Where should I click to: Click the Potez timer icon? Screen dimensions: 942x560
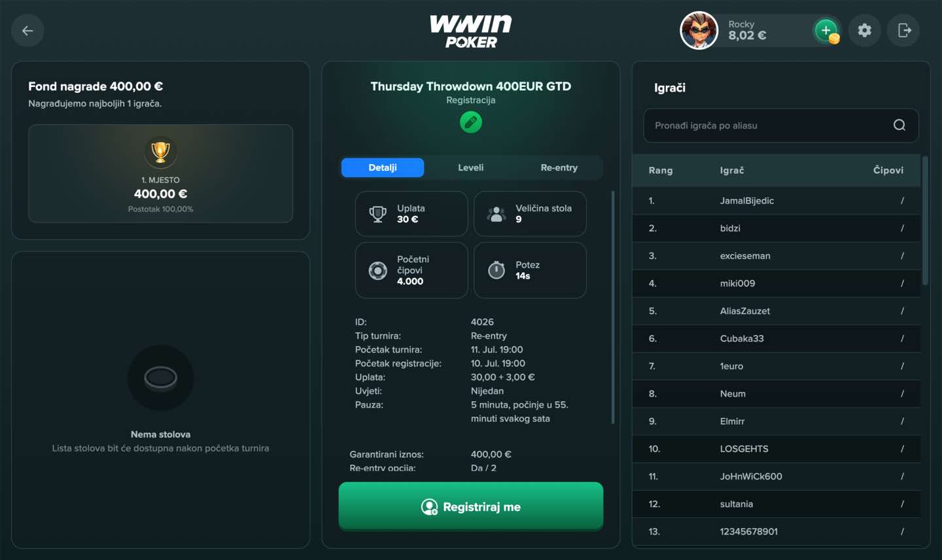pyautogui.click(x=497, y=270)
